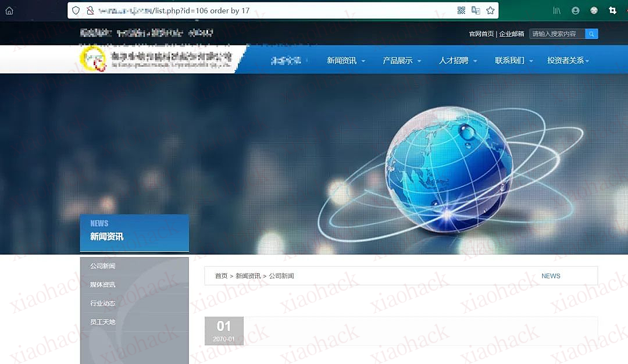Click the shield icon in the address bar
The image size is (628, 364).
(x=76, y=10)
